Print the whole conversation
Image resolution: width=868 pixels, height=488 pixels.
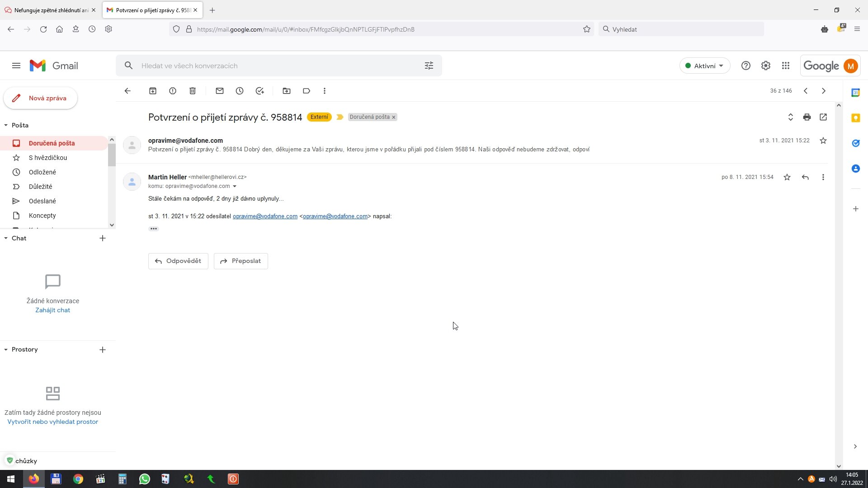click(807, 117)
